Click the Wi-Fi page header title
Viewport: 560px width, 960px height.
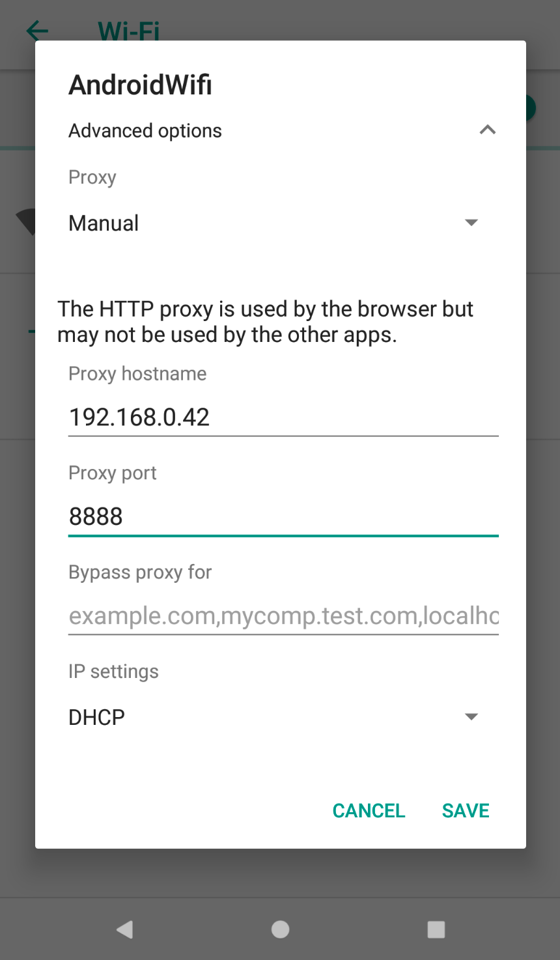(x=128, y=31)
